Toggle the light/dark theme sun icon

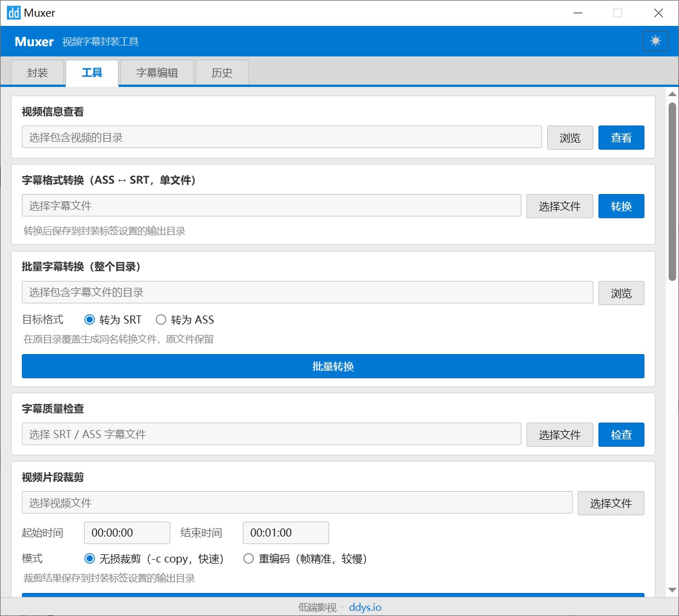pyautogui.click(x=655, y=41)
